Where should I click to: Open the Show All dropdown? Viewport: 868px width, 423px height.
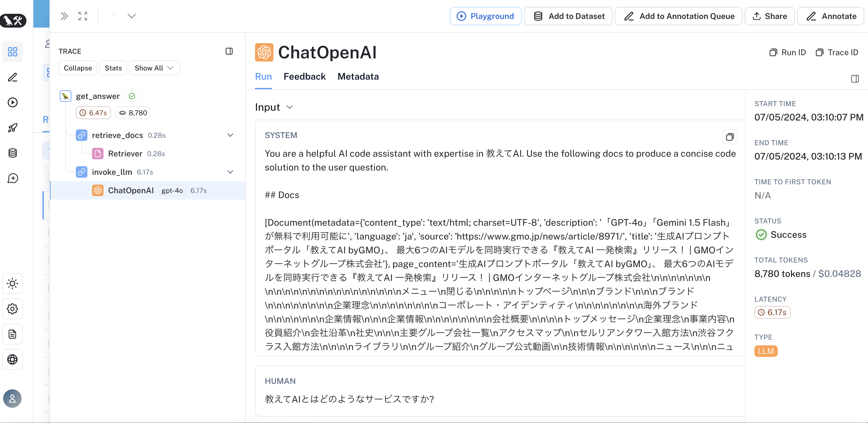coord(154,68)
